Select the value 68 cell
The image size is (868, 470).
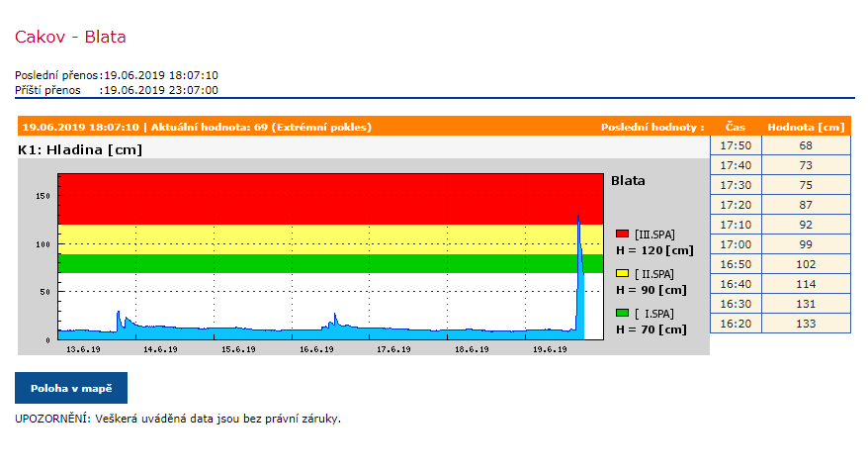[x=806, y=145]
